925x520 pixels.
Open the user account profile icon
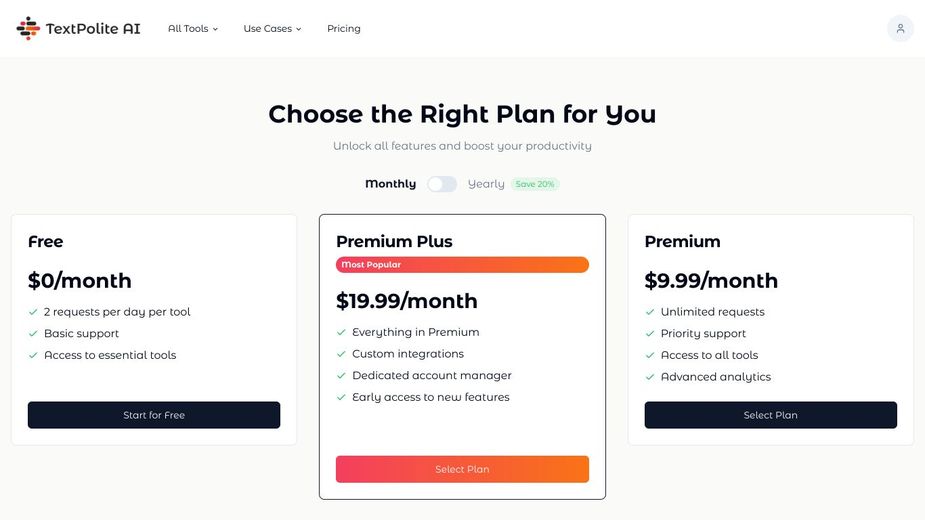[x=900, y=29]
